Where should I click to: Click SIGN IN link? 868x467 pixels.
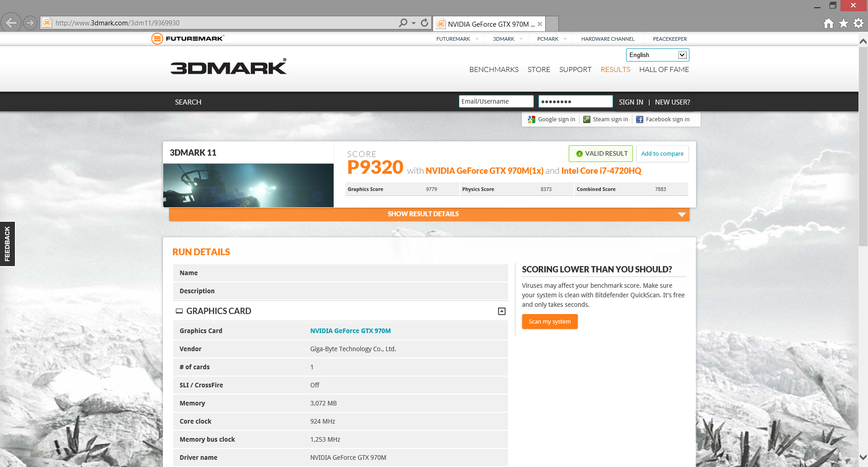point(631,102)
